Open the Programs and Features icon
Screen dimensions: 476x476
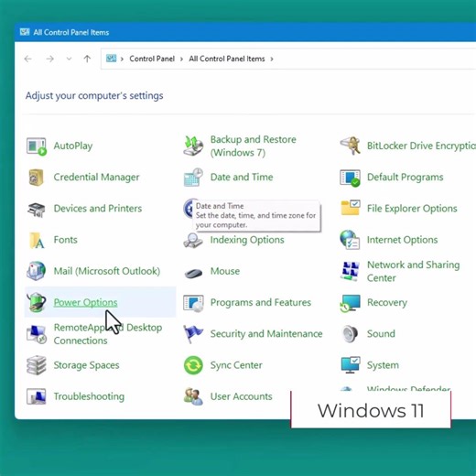[193, 303]
